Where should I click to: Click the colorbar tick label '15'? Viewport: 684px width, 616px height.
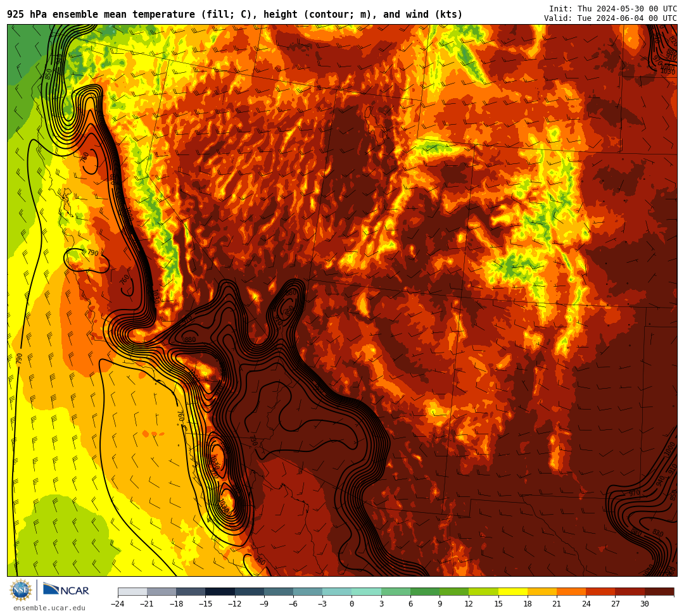pyautogui.click(x=498, y=604)
